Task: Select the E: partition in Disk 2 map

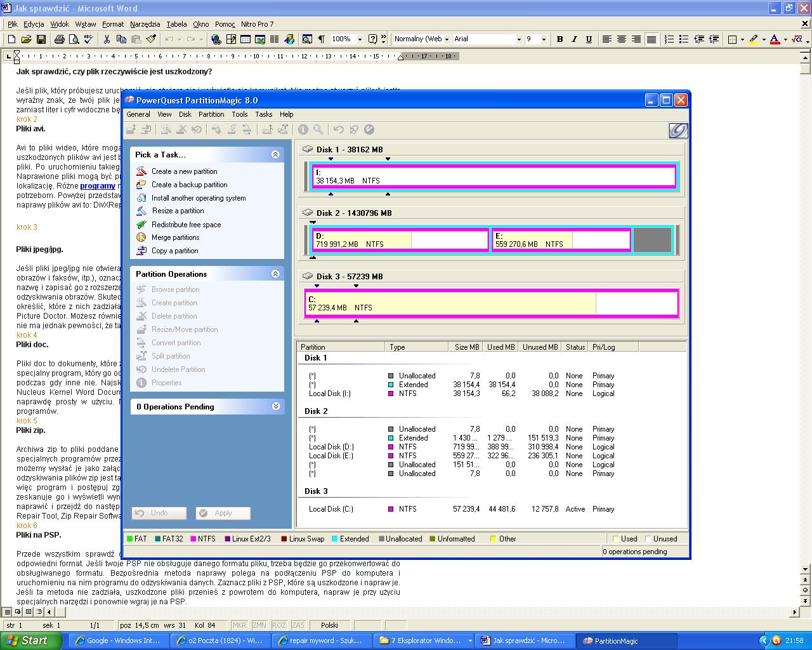Action: [561, 240]
